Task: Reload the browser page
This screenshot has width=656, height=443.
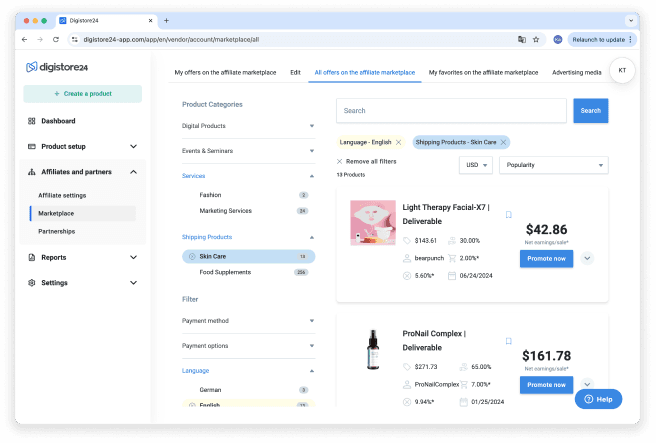Action: coord(56,39)
